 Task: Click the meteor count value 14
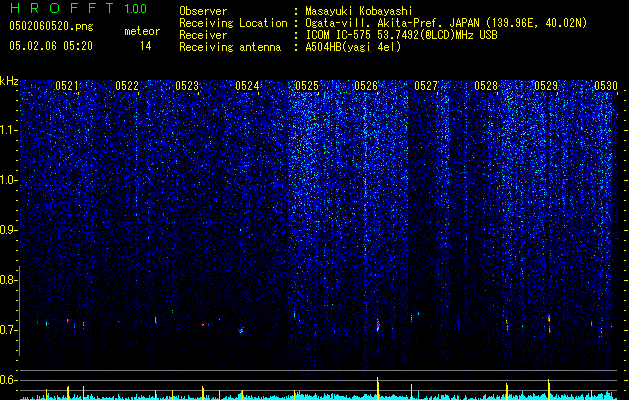point(145,46)
